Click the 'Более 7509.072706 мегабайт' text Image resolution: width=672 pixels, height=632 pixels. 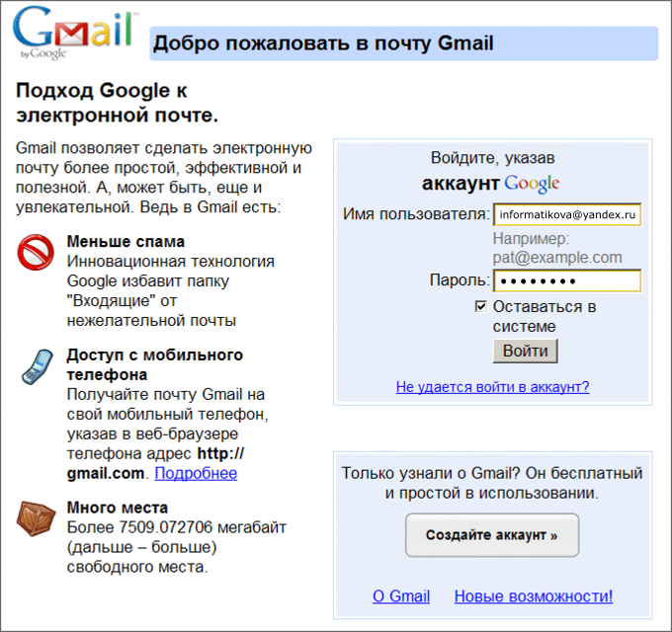click(176, 527)
